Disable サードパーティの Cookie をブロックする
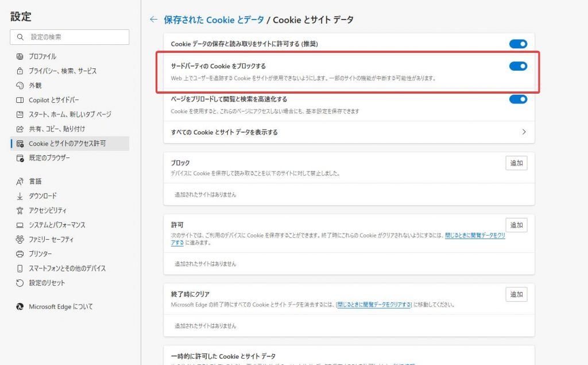The height and width of the screenshot is (365, 588). tap(518, 66)
